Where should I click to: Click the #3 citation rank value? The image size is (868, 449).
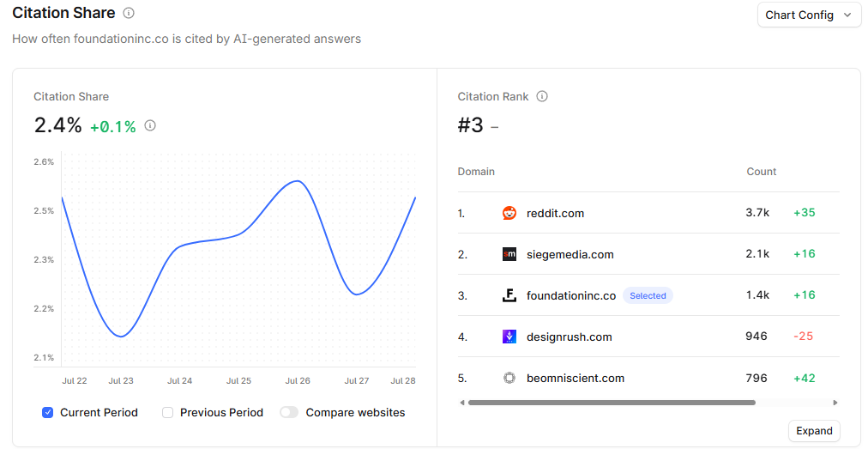471,125
